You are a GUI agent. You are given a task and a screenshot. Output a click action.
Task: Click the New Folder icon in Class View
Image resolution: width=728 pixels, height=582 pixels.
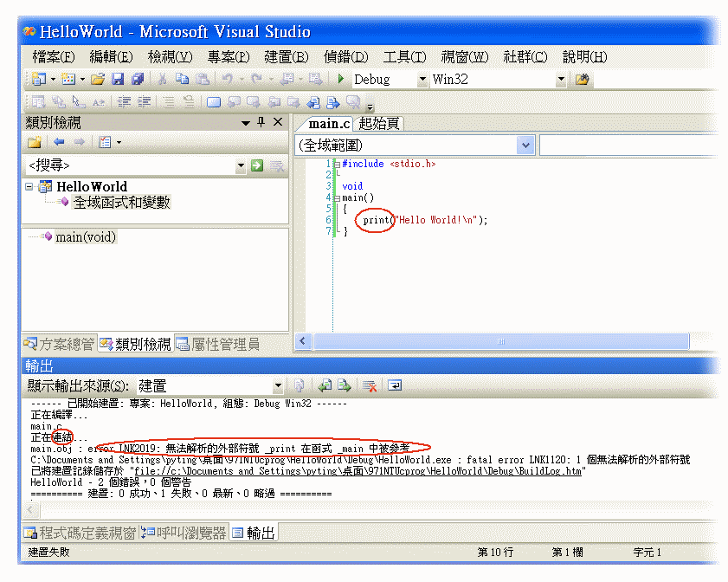(x=35, y=142)
